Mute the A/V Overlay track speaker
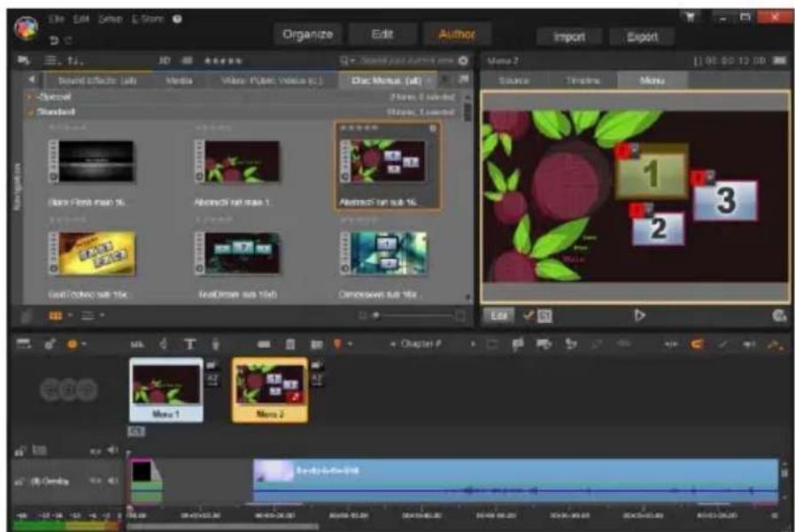The image size is (795, 532). tap(112, 481)
